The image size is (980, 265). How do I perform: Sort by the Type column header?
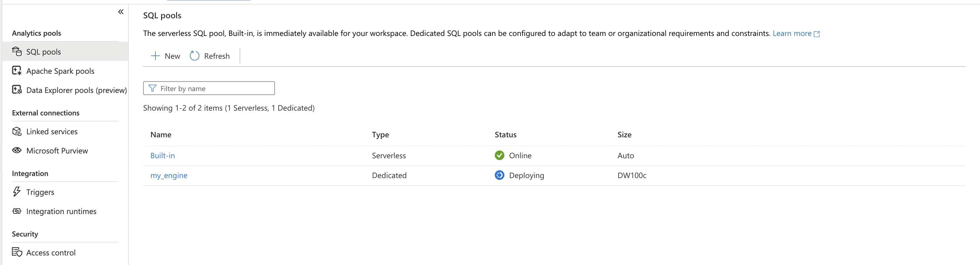(380, 134)
